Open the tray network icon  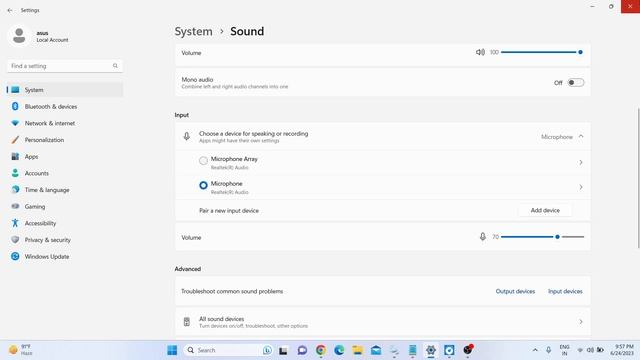580,350
